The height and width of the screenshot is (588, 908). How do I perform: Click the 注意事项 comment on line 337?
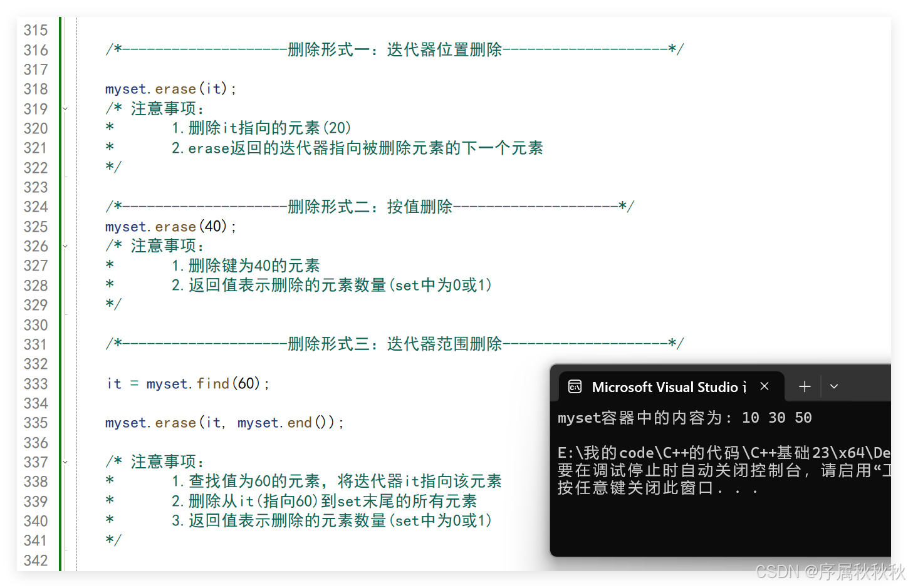tap(167, 462)
